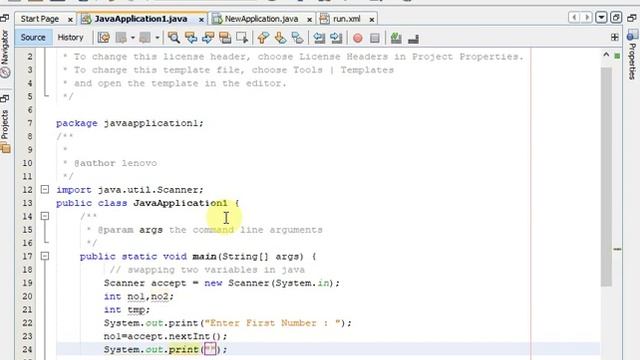Close the Start Page tab
640x360 pixels.
coord(70,19)
